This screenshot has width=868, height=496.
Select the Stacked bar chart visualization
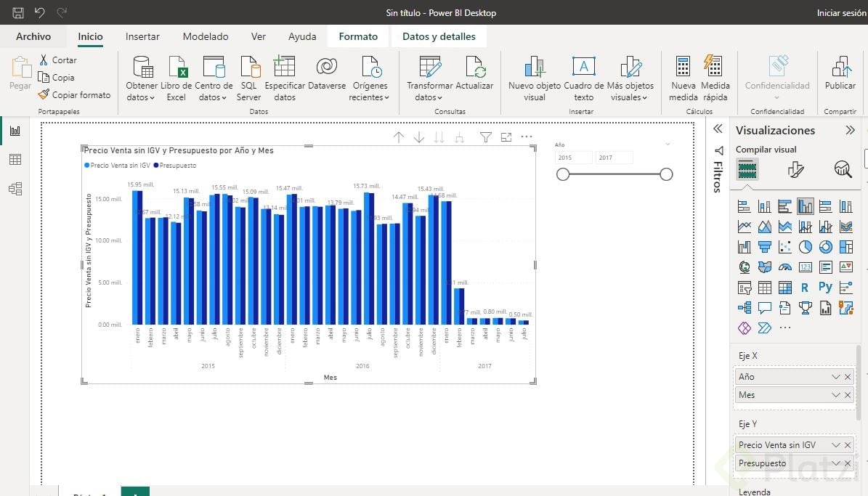pyautogui.click(x=744, y=206)
